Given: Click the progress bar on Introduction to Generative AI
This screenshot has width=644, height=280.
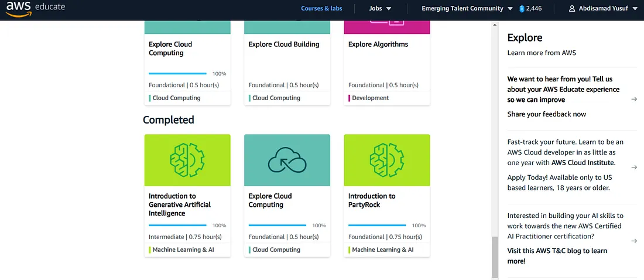Looking at the screenshot, I should tap(177, 226).
